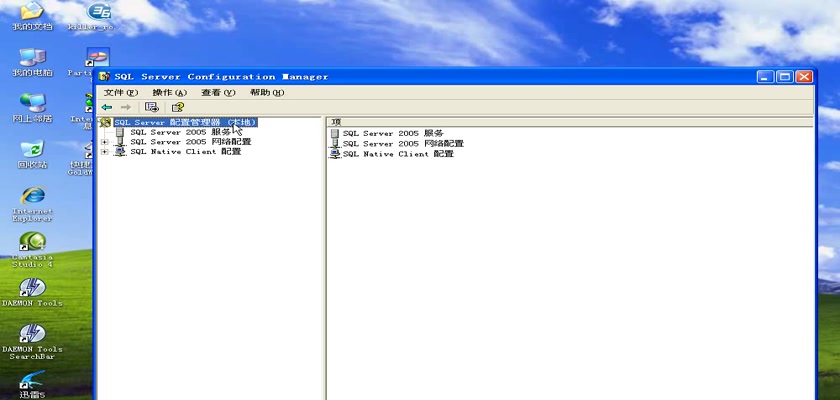Click SQL Server 2005 网络配置 in right list
The image size is (840, 400).
(403, 144)
